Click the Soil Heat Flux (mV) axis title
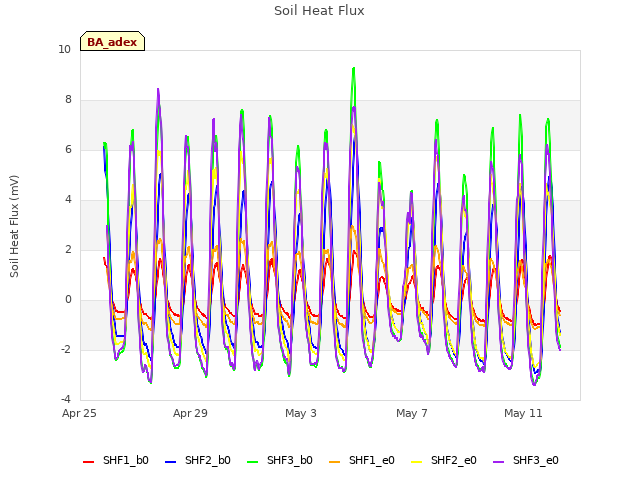This screenshot has height=480, width=640. click(x=14, y=226)
